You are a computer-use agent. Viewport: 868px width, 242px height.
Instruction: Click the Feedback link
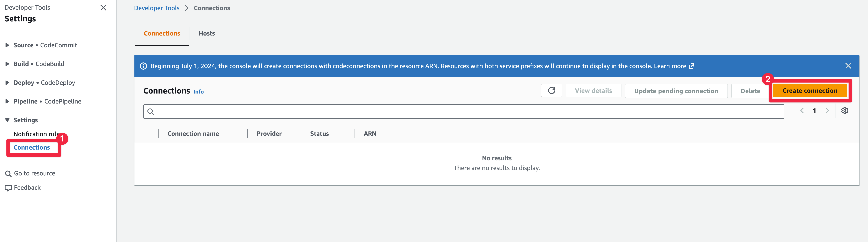27,187
